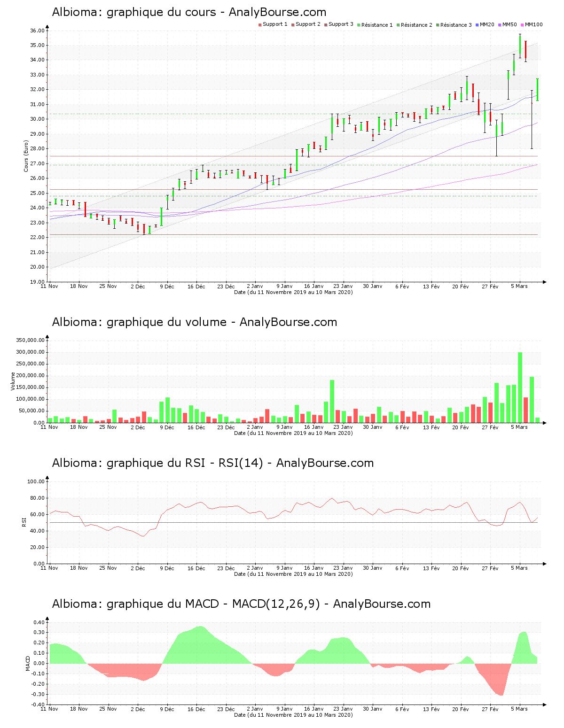Screen dimensions: 564x728
Task: Click '5 Mars' on the price chart axis
Action: 519,287
